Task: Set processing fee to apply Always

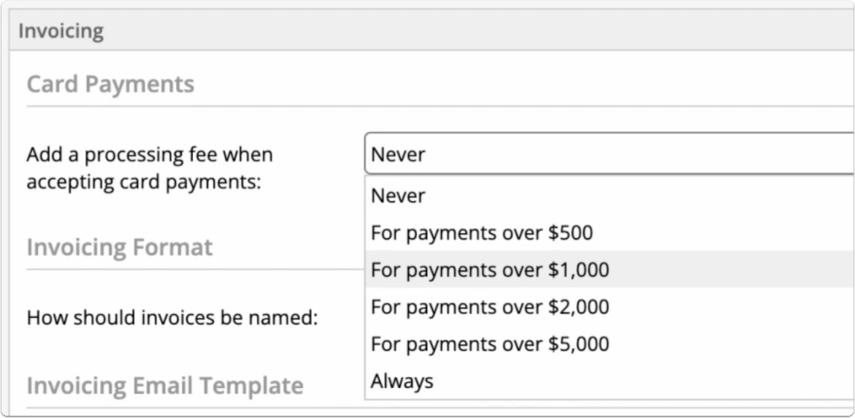Action: pos(609,380)
